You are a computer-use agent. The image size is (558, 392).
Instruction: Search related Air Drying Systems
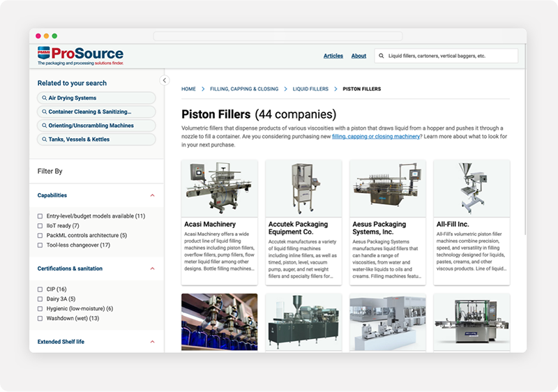point(96,98)
